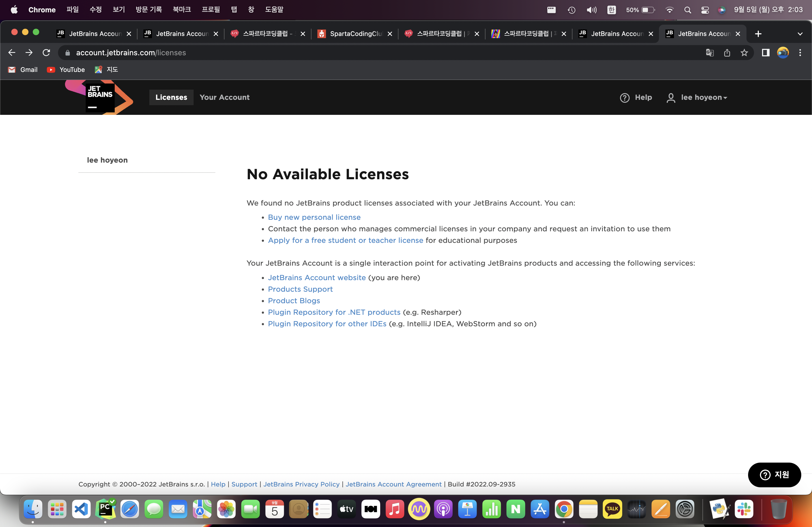Open the App Store from the Dock
This screenshot has width=812, height=527.
(540, 509)
